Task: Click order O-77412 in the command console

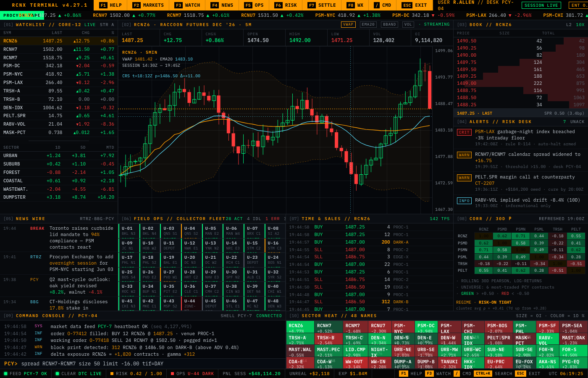Action: pos(76,333)
